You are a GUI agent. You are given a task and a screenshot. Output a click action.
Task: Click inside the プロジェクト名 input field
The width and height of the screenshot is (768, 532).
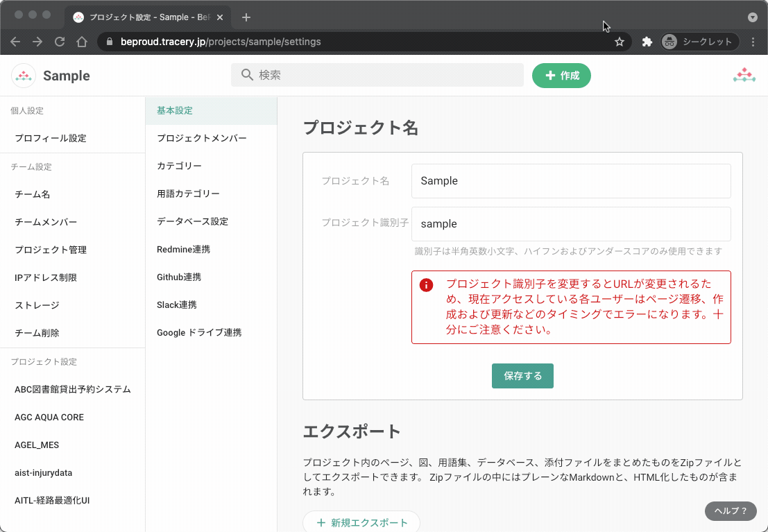coord(571,181)
